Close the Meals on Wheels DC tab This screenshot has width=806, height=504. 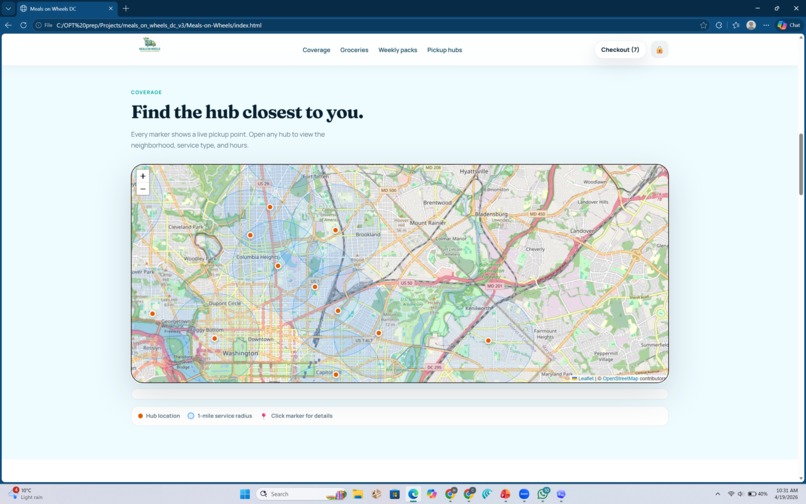click(111, 8)
